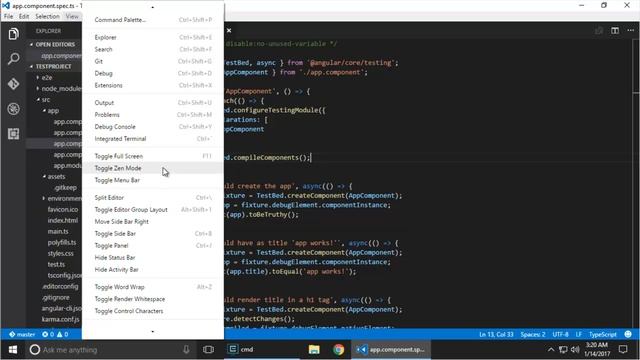Open File Explorer from taskbar
The height and width of the screenshot is (360, 640).
[x=314, y=350]
